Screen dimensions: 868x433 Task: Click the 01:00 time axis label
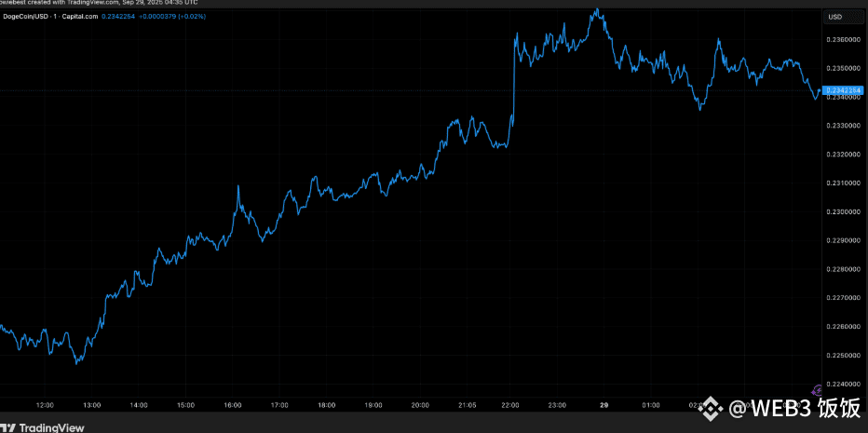click(651, 405)
